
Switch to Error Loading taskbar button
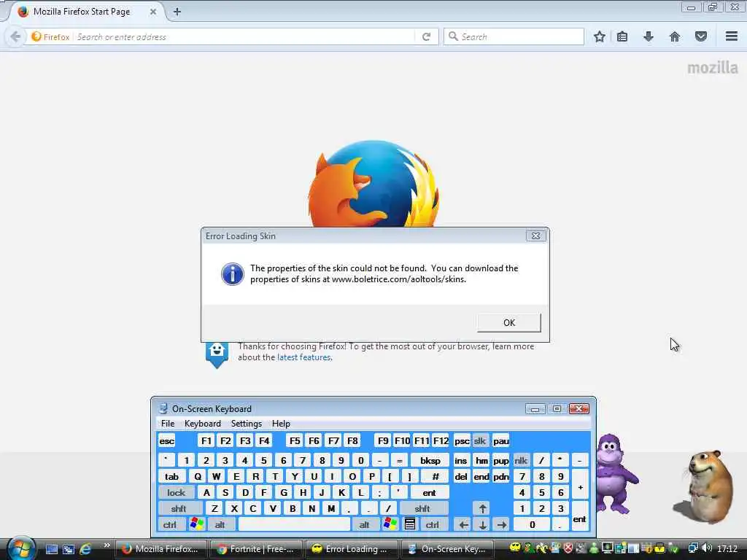click(x=352, y=549)
